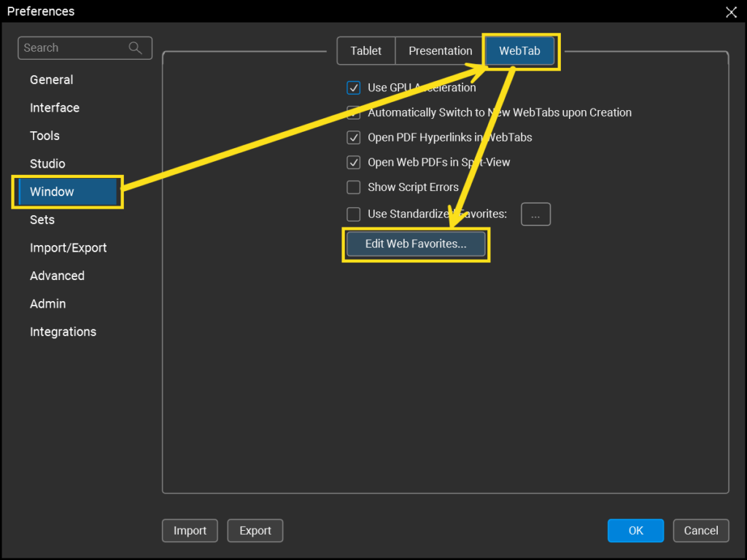Confirm preferences with OK
The height and width of the screenshot is (560, 747).
(635, 531)
